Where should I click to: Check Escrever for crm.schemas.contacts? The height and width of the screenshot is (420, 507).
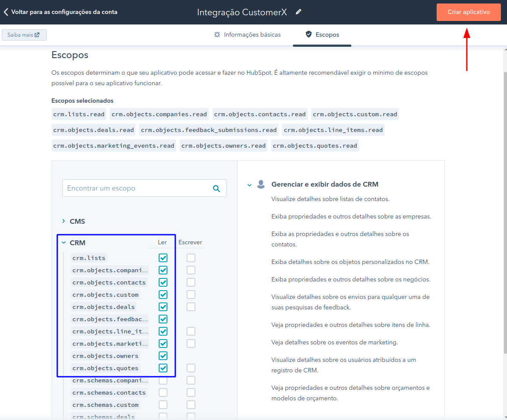pyautogui.click(x=191, y=392)
